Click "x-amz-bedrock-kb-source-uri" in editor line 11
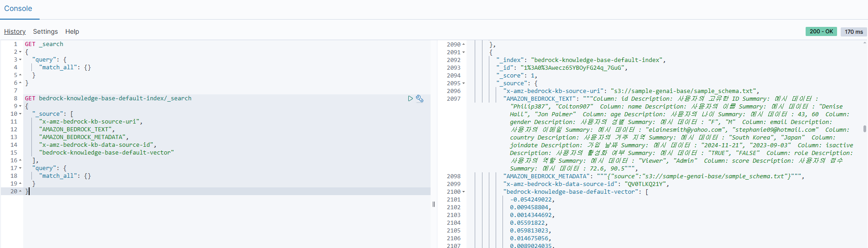The width and height of the screenshot is (868, 248). (x=89, y=122)
